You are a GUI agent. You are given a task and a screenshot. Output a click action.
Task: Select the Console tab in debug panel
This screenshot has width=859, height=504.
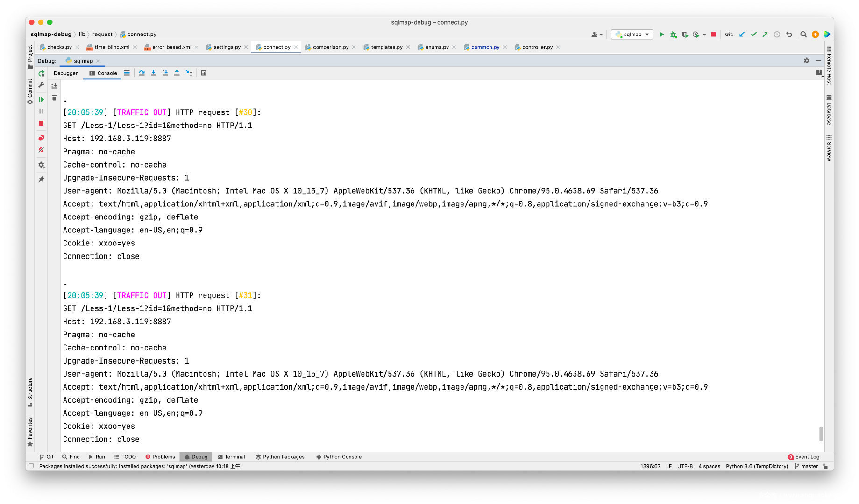tap(103, 73)
